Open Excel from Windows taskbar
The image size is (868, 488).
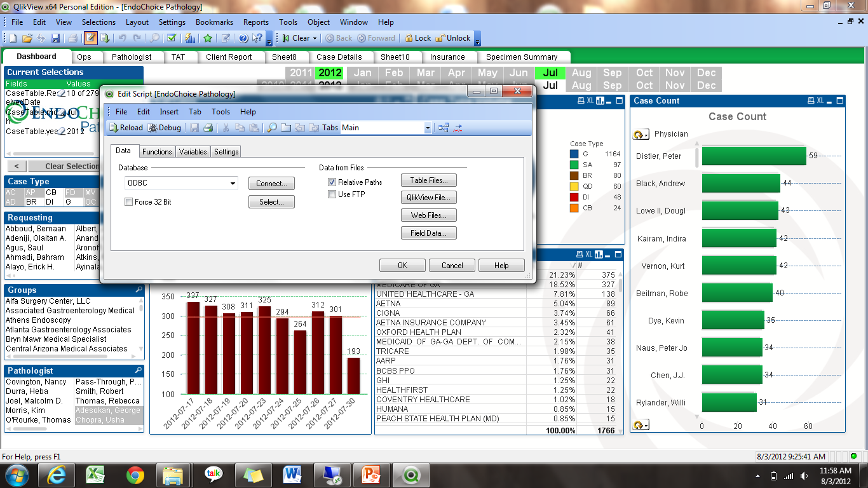tap(95, 474)
